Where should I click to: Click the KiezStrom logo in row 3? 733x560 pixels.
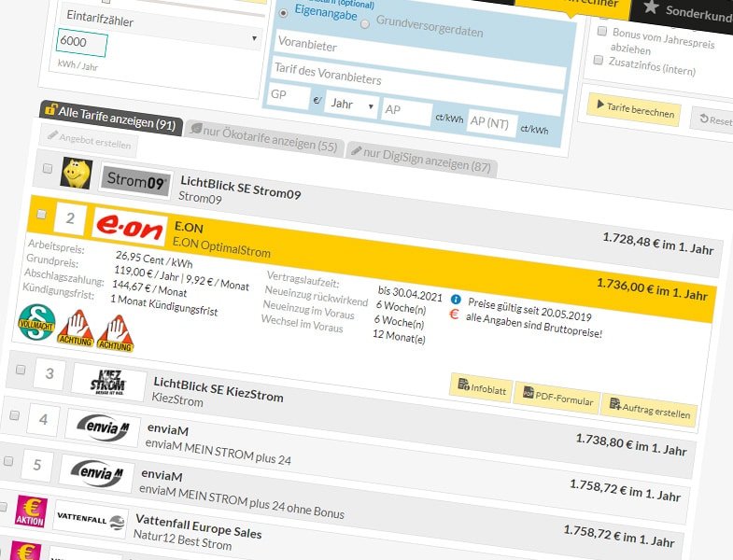tap(109, 382)
